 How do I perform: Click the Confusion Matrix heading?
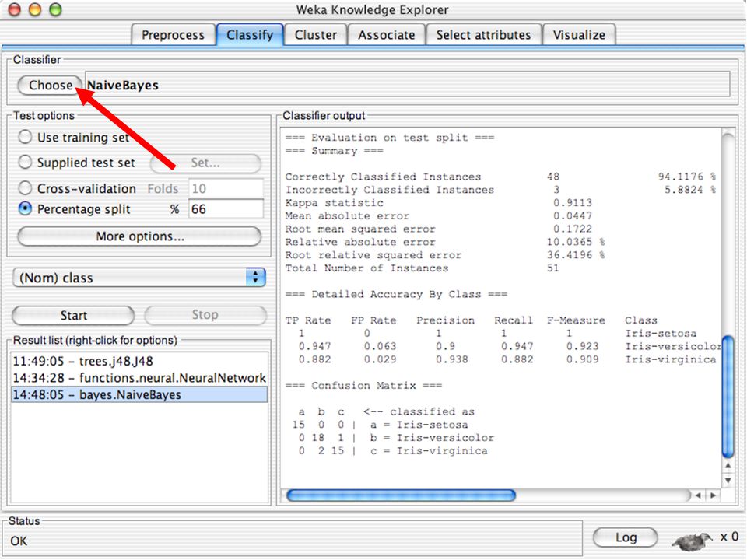[x=363, y=385]
